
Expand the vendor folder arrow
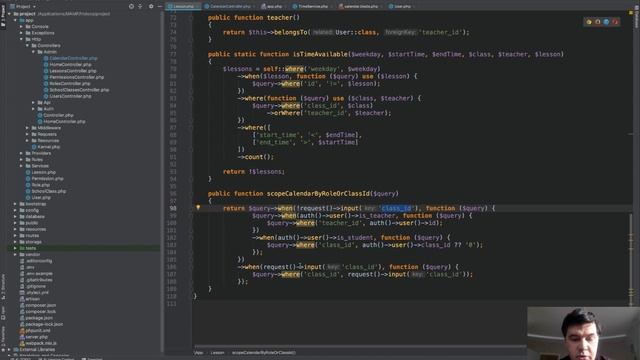tap(16, 254)
